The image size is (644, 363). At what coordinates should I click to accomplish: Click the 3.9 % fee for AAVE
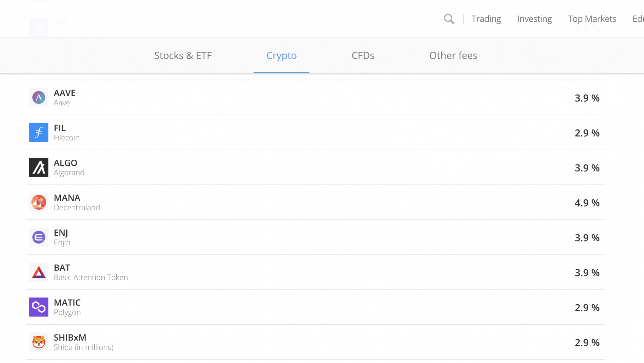587,98
